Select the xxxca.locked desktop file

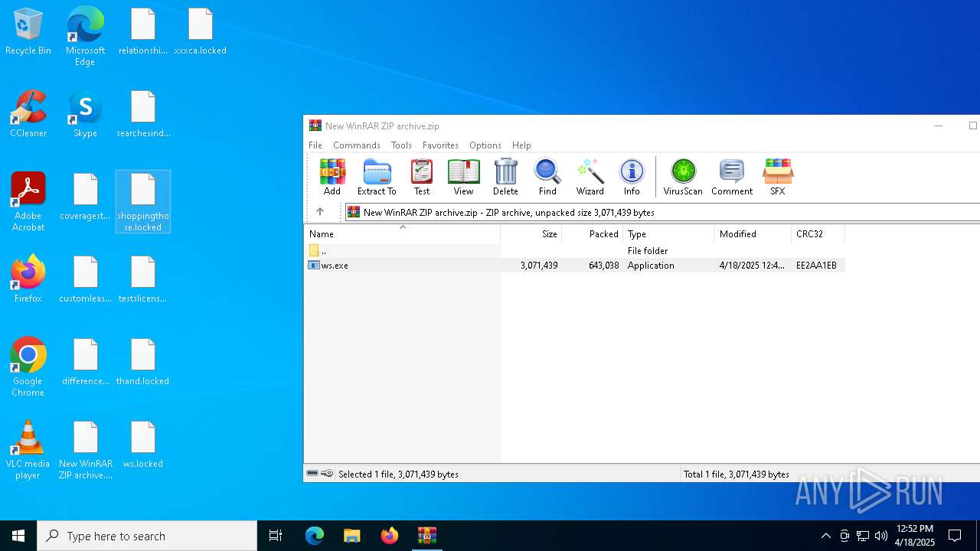(x=201, y=32)
